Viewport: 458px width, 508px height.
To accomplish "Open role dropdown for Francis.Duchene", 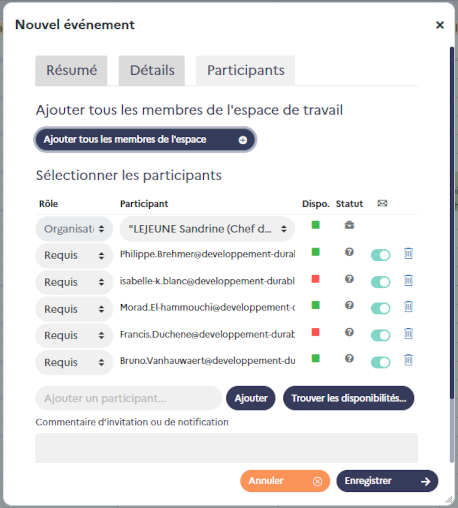I will (x=74, y=335).
